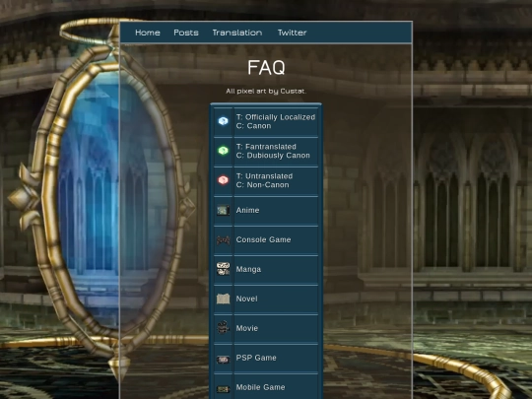Open the Translation menu item
Screen dimensions: 532x399
point(237,33)
